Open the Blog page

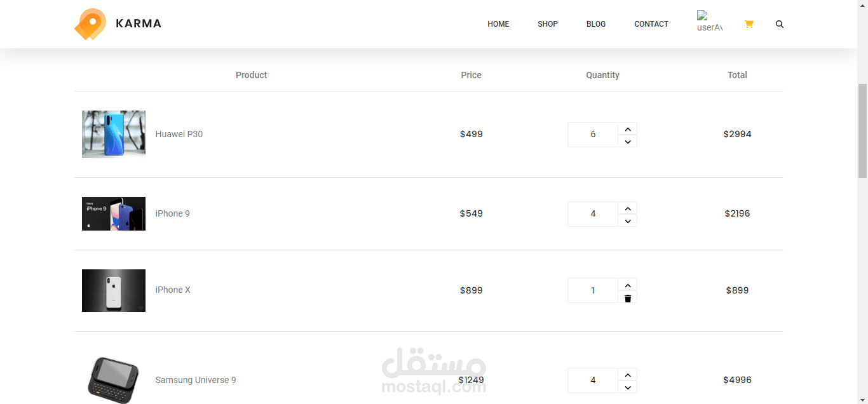click(x=596, y=24)
